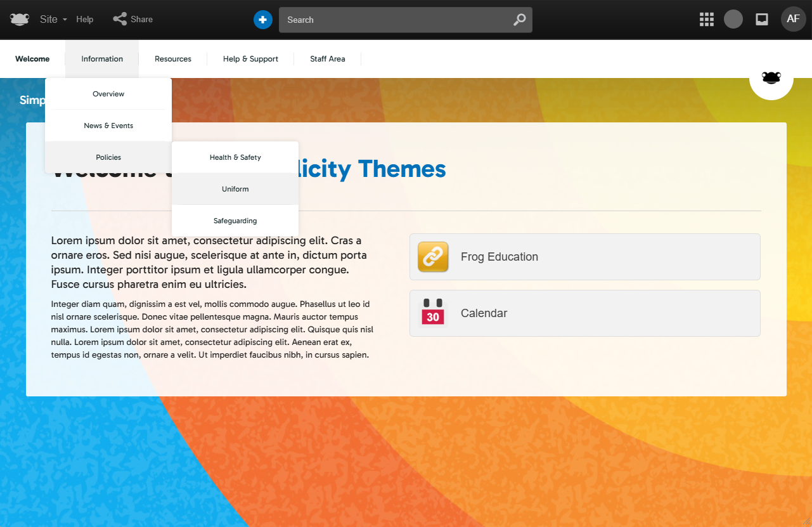The width and height of the screenshot is (812, 527).
Task: Open Health & Safety policy page
Action: (x=235, y=157)
